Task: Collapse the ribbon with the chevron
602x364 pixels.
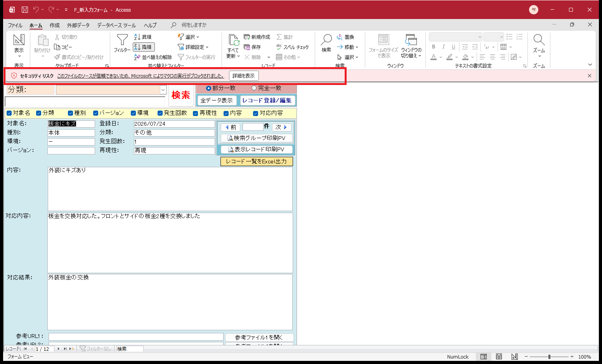Action: coord(590,65)
